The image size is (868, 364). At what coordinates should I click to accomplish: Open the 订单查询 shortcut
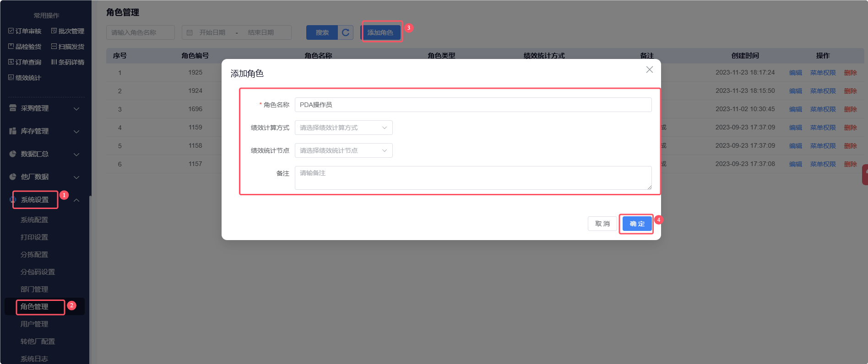[25, 62]
